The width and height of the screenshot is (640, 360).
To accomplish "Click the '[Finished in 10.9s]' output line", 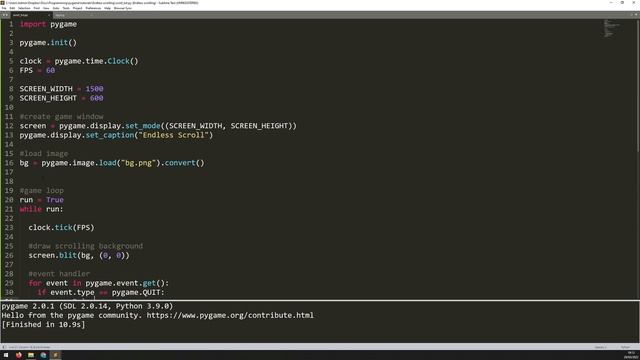I will [x=43, y=324].
